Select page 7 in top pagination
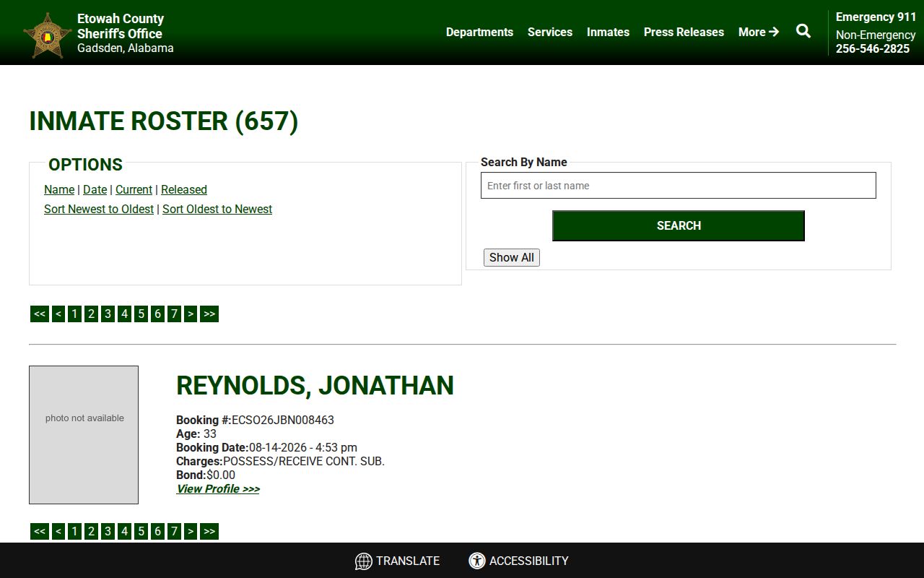Viewport: 924px width, 578px height. point(174,314)
